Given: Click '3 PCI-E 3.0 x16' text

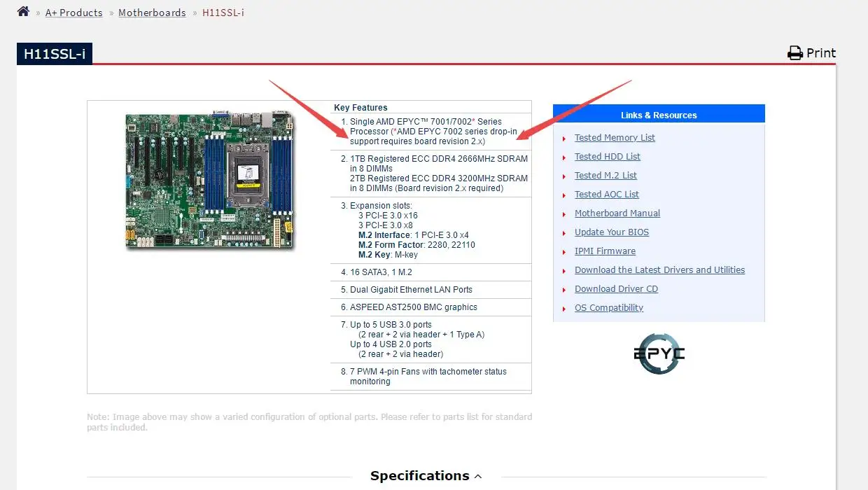Looking at the screenshot, I should click(x=388, y=216).
